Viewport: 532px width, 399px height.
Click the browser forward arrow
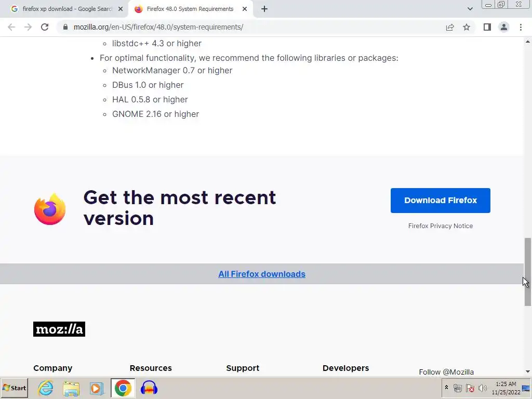point(28,27)
